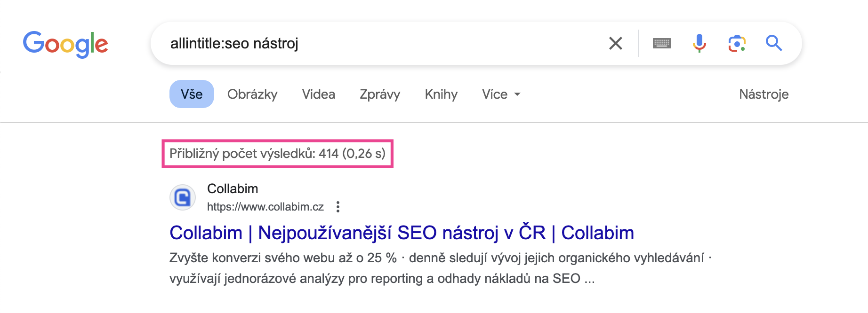Select the Vše results tab
The width and height of the screenshot is (868, 313).
tap(192, 94)
